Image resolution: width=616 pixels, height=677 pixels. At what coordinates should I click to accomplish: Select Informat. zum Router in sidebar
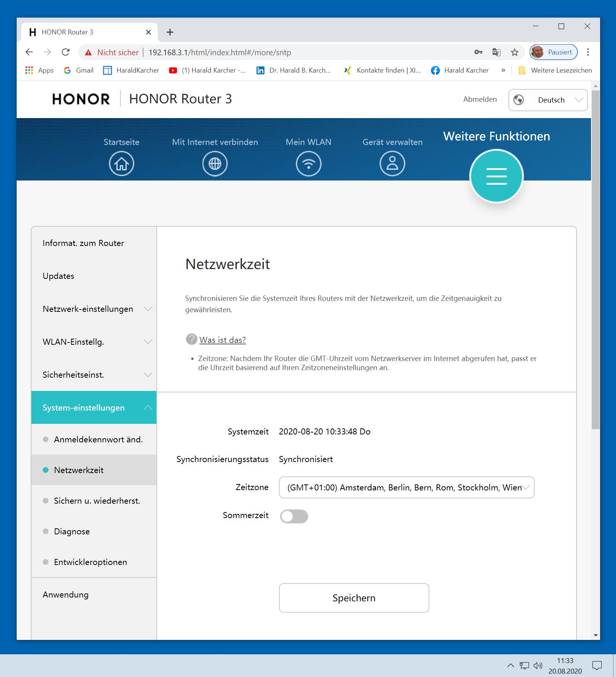coord(94,243)
